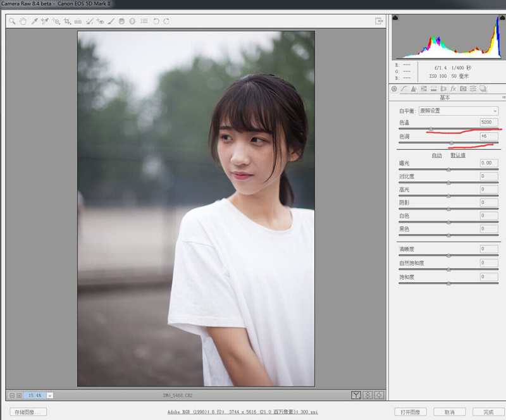
Task: Swap before and after settings icon
Action: 367,395
